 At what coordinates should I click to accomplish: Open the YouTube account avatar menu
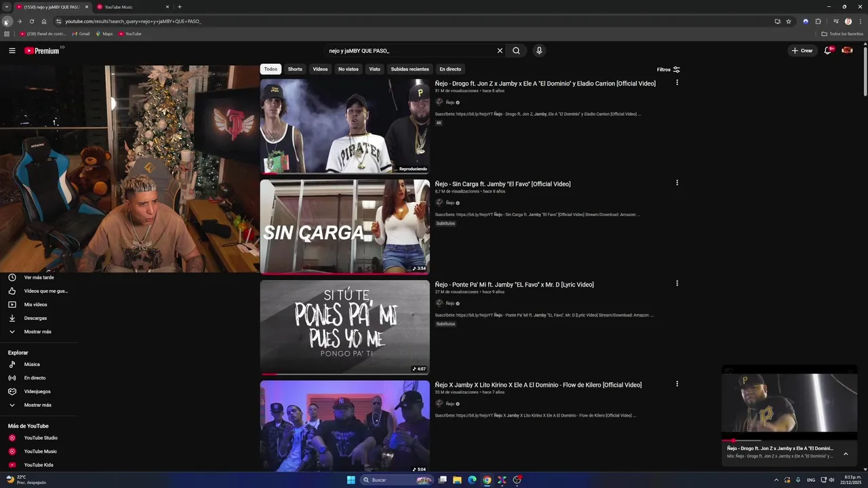847,51
